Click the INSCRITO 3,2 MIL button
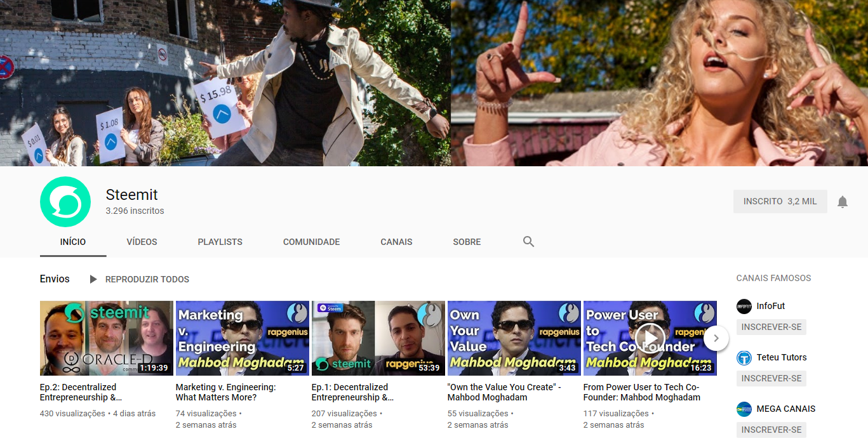 pos(780,201)
